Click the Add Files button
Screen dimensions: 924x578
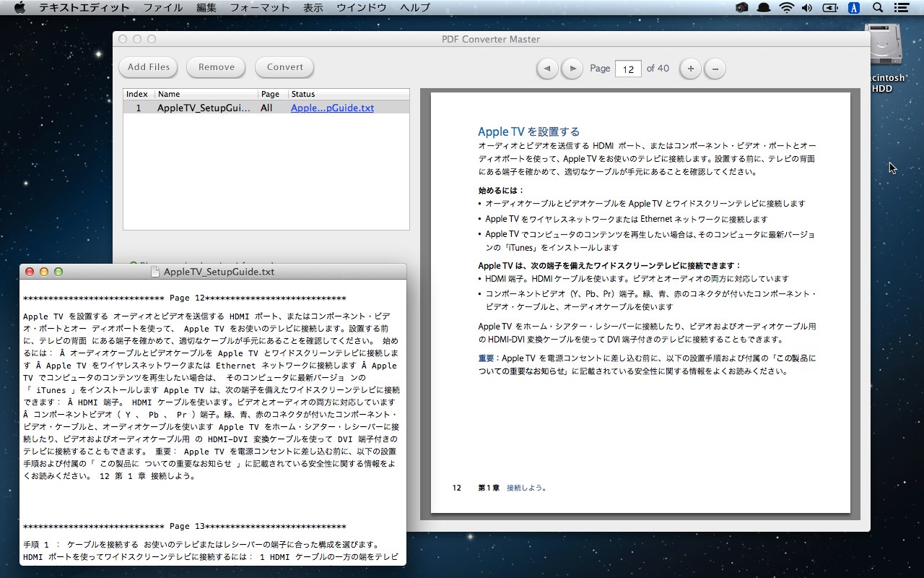(149, 67)
